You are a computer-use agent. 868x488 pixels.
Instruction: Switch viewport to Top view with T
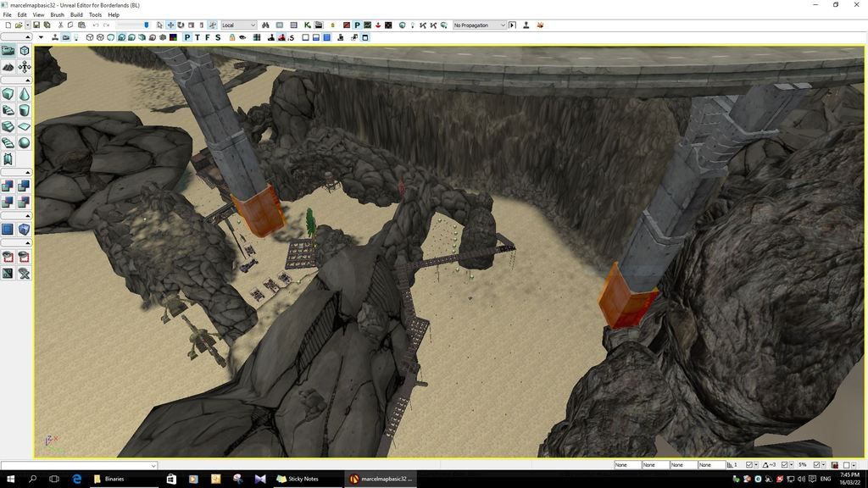tap(197, 37)
